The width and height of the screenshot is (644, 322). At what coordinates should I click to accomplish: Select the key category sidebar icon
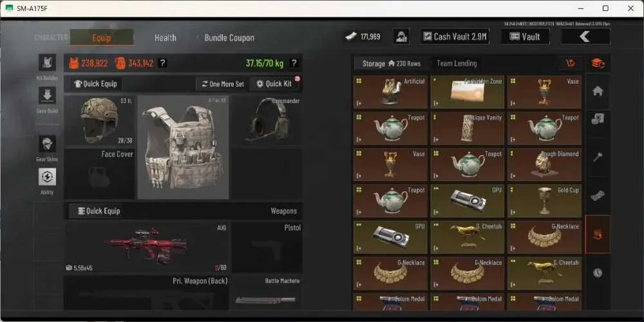[x=598, y=157]
